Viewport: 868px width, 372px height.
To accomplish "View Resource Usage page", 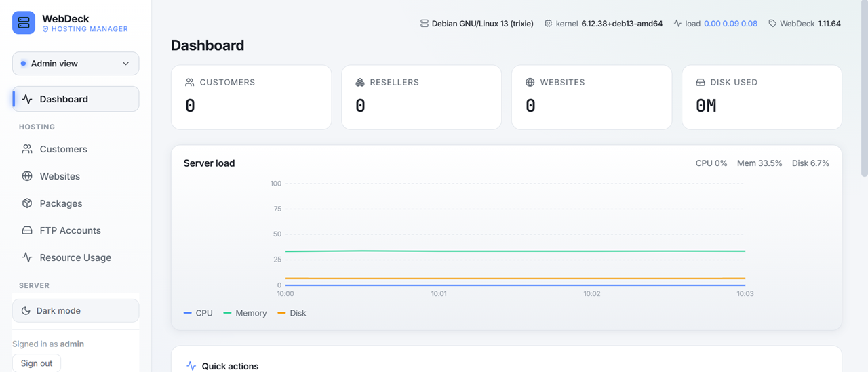I will pos(75,257).
